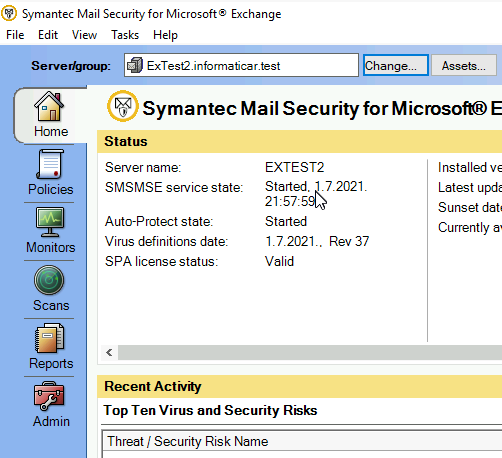Click the Status section heading
Screen dimensions: 502x458
(x=126, y=141)
